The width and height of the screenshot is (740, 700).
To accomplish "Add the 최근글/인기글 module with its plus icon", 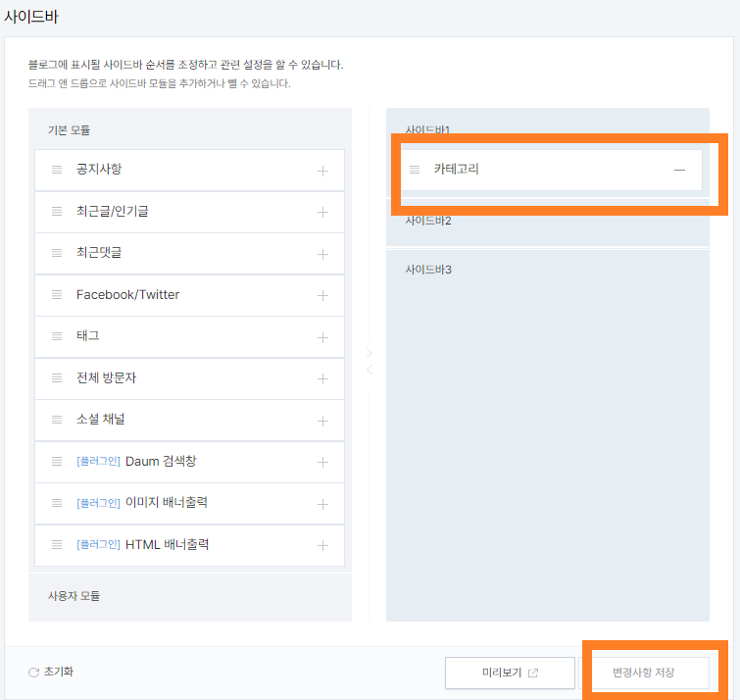I will [x=322, y=213].
